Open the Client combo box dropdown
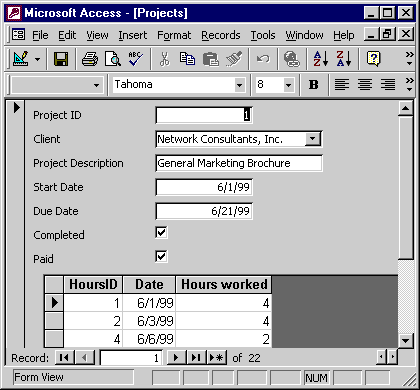 (313, 139)
